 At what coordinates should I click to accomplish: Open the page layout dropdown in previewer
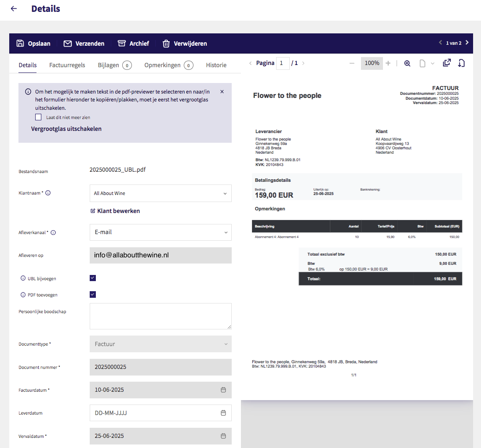pos(426,63)
